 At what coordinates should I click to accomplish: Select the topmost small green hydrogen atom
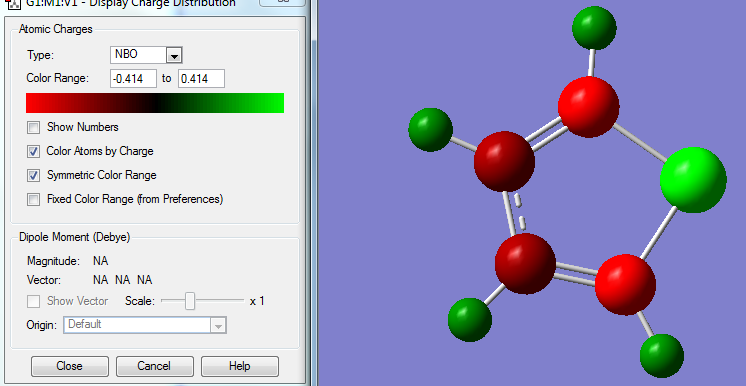[594, 28]
